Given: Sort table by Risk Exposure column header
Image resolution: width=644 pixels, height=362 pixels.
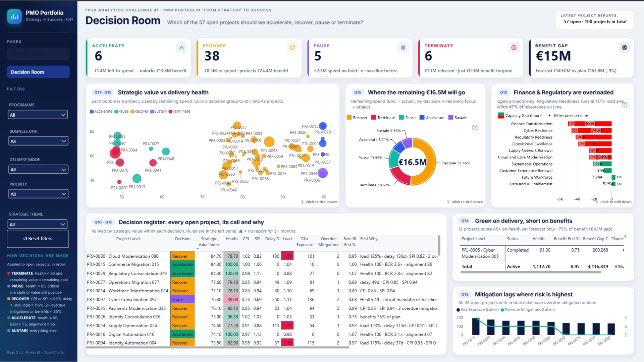Looking at the screenshot, I should pos(305,242).
